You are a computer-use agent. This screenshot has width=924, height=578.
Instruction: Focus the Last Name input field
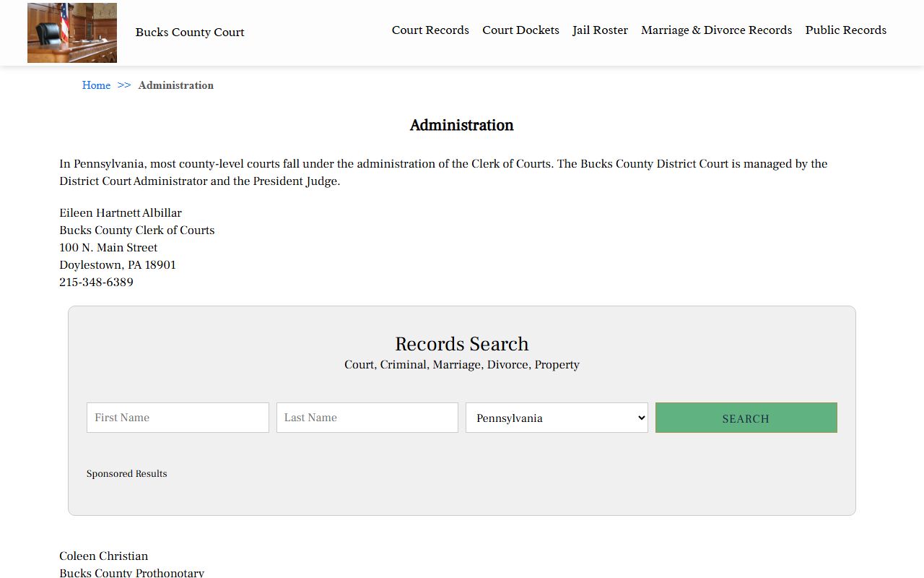pos(367,418)
